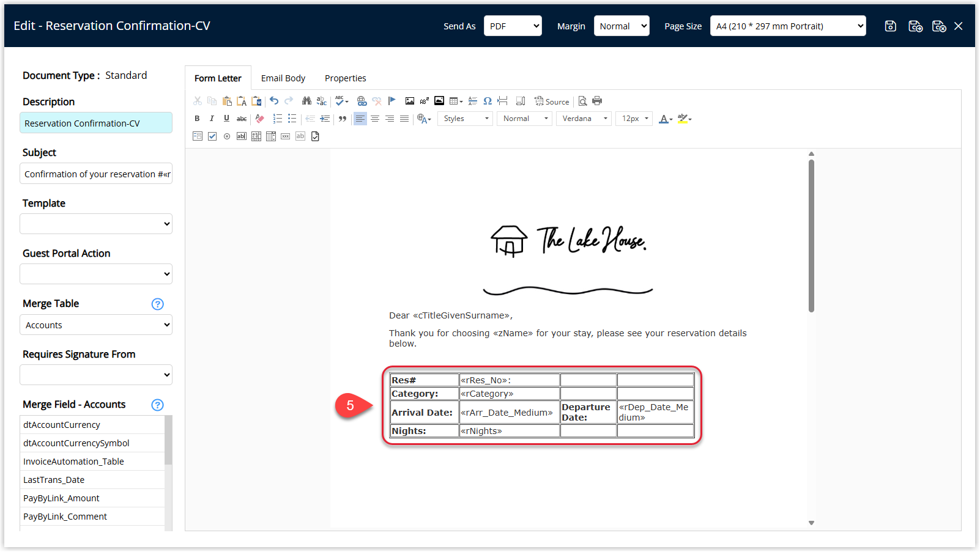
Task: Switch to the Email Body tab
Action: coord(283,78)
